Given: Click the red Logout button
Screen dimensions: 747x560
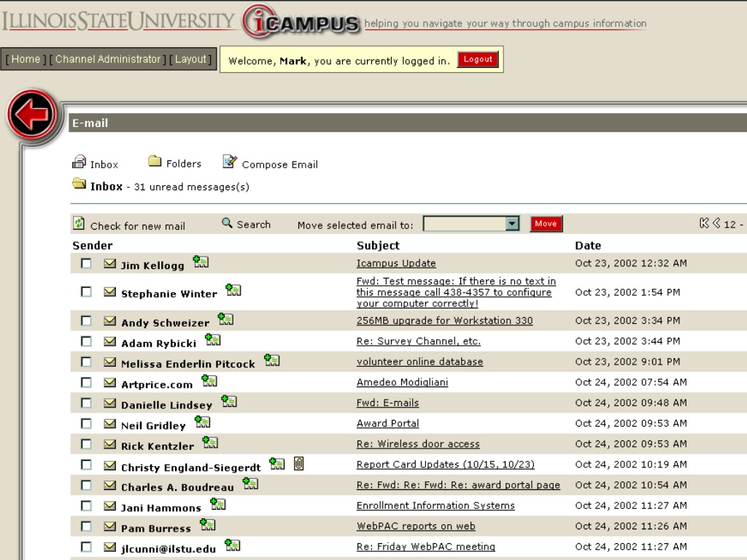Looking at the screenshot, I should [478, 60].
